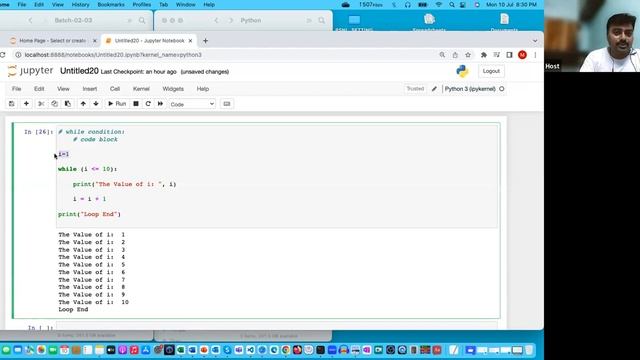Click search icon in Python Finder window
Image resolution: width=640 pixels, height=360 pixels.
[322, 20]
